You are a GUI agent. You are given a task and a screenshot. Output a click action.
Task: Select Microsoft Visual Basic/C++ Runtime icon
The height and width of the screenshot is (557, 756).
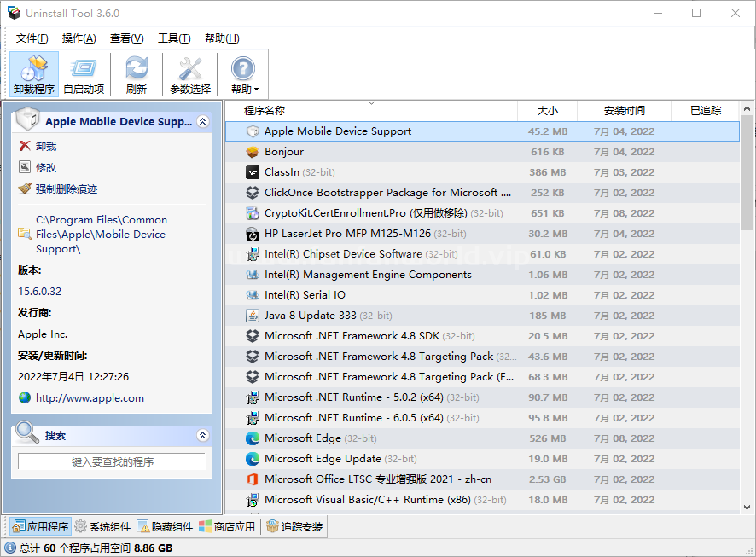(253, 500)
